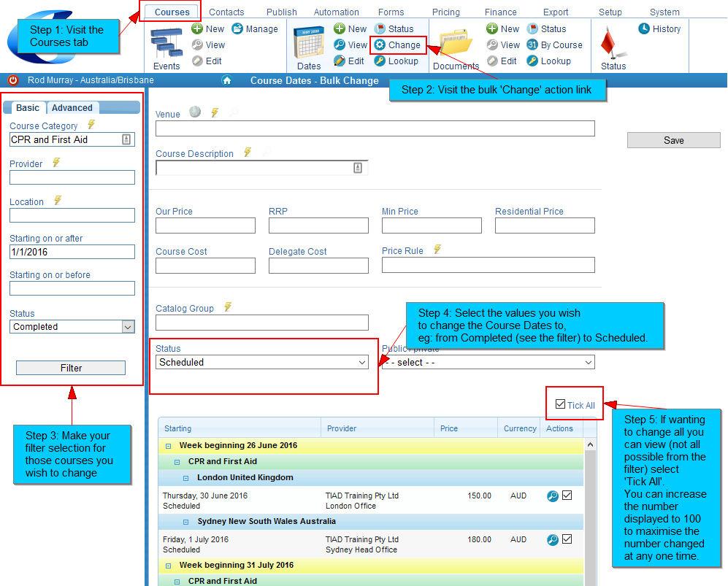The width and height of the screenshot is (728, 586).
Task: Click View in the Dates group
Action: click(350, 45)
